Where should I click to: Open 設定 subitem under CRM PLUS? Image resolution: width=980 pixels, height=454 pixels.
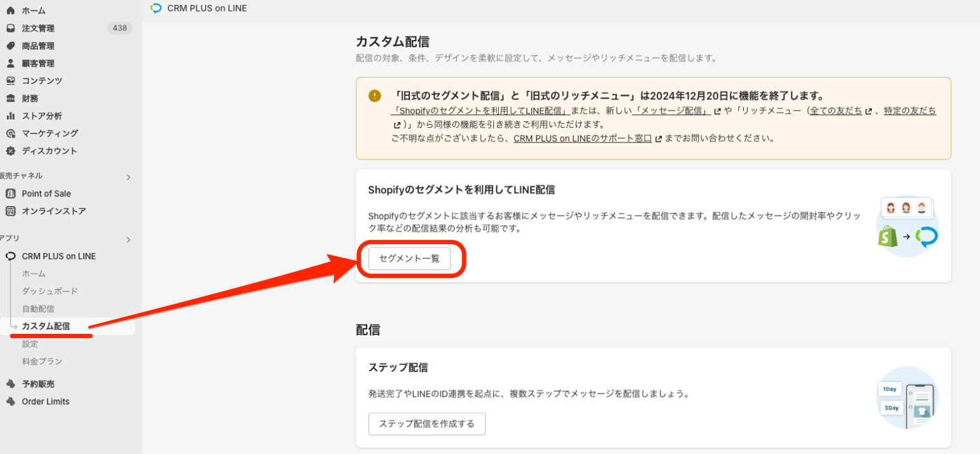coord(30,344)
